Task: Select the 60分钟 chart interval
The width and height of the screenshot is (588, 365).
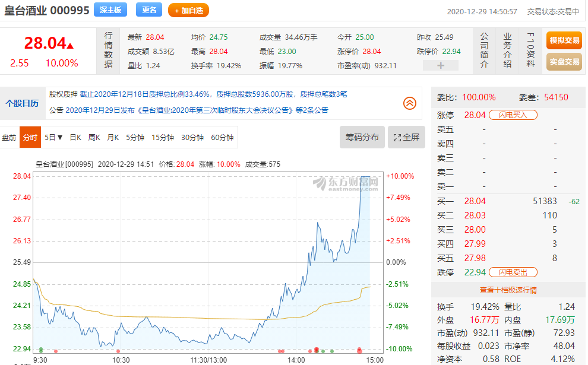Action: (x=222, y=138)
